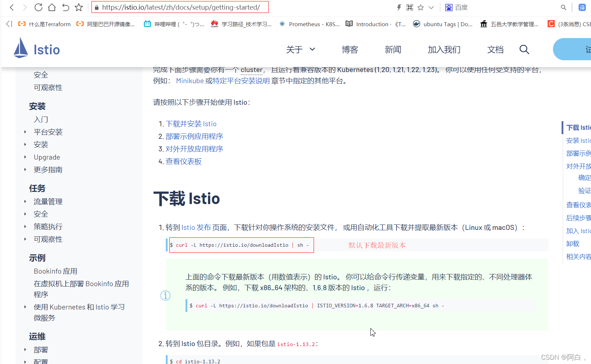
Task: Open 入门 in the sidebar
Action: [x=41, y=119]
